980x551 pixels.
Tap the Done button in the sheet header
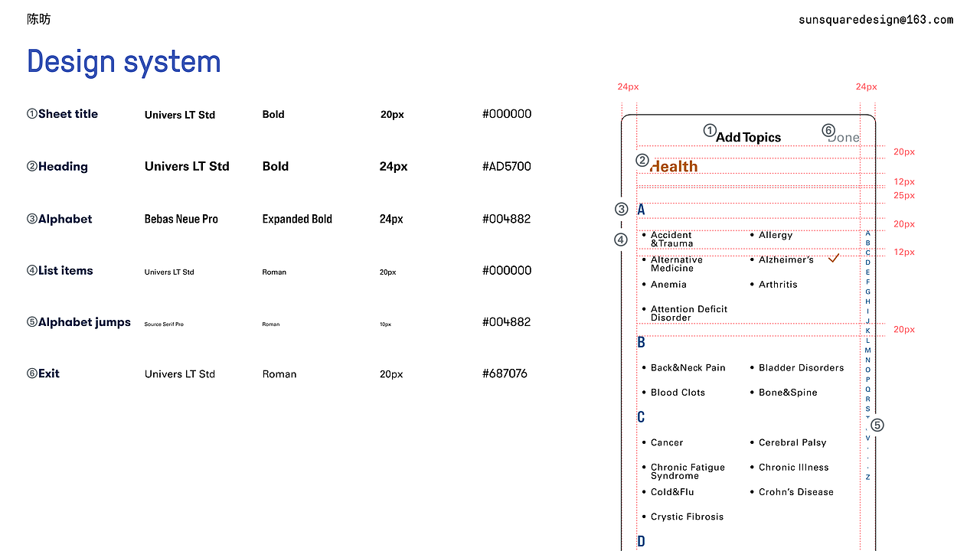click(x=844, y=138)
